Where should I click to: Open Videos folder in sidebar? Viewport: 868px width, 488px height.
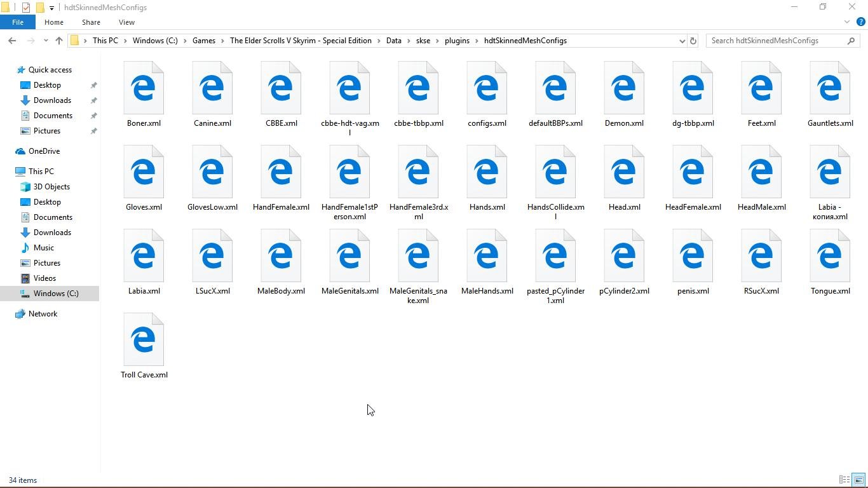[x=44, y=278]
